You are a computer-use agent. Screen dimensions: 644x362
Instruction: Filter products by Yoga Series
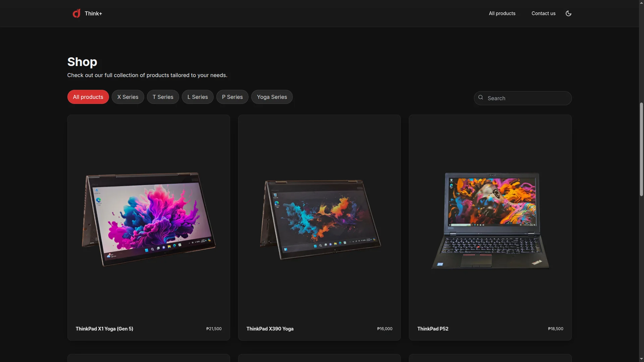point(272,97)
